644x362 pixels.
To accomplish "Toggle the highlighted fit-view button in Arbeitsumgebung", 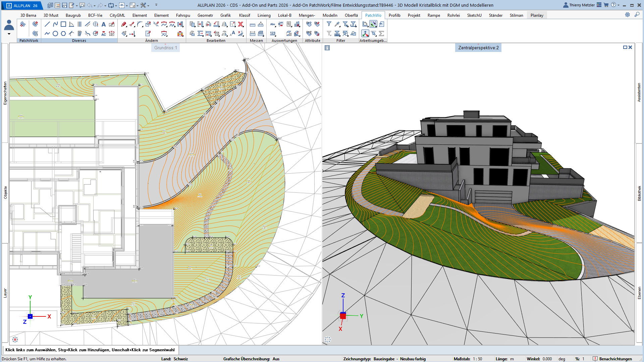I will (373, 24).
